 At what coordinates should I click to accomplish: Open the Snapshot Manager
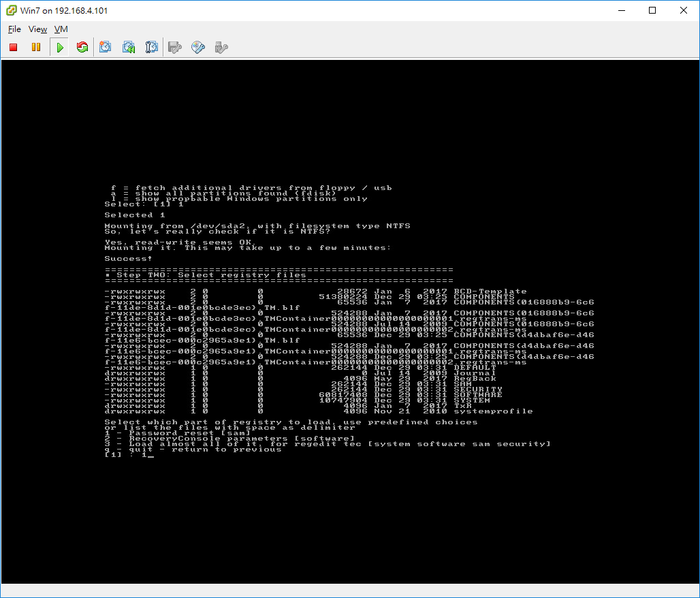(151, 47)
